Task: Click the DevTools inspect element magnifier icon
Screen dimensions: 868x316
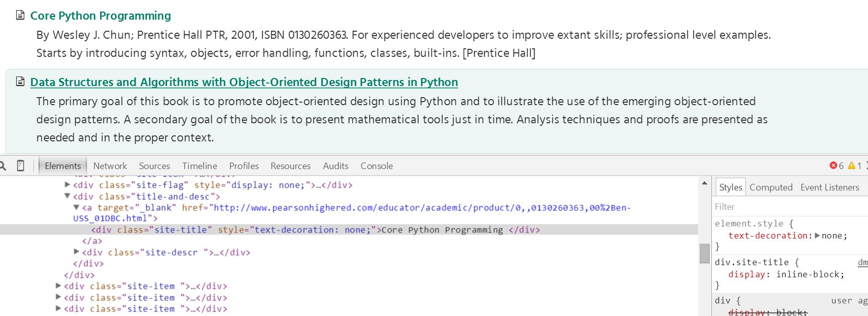Action: (3, 166)
